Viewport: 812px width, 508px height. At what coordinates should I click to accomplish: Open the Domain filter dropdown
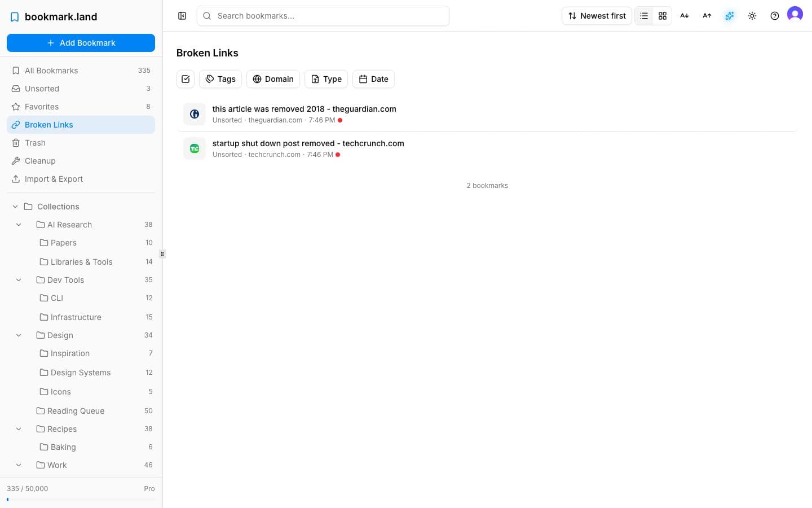click(x=273, y=79)
